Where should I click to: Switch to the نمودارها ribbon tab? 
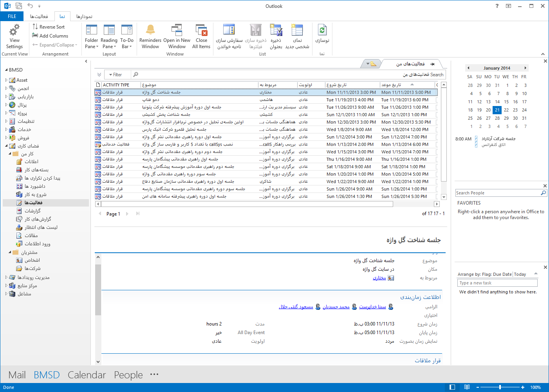click(84, 16)
